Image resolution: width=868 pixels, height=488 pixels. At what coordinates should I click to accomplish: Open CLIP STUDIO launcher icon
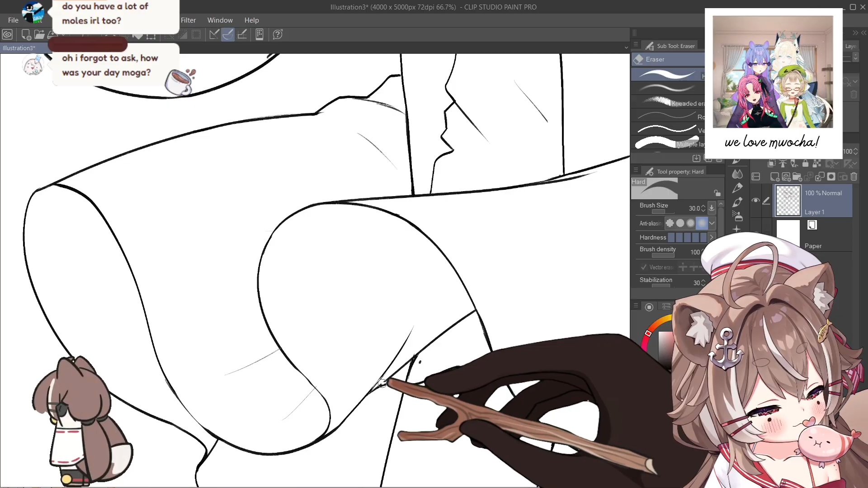point(7,34)
